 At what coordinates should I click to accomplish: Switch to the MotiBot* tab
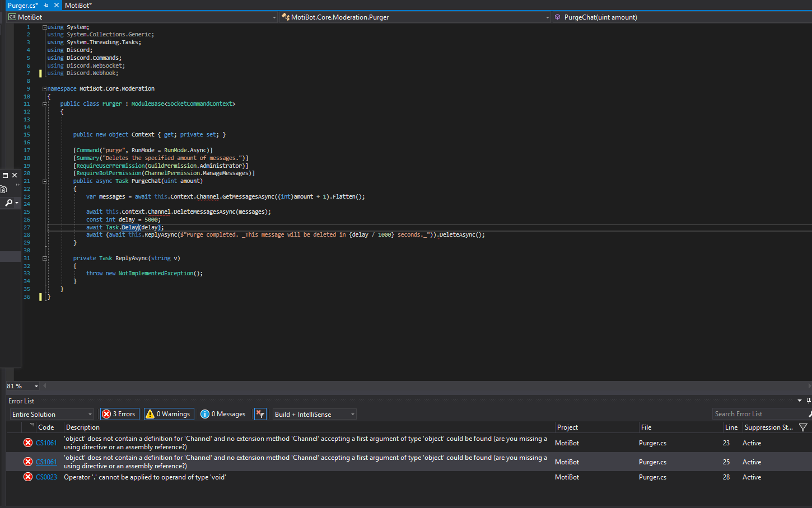78,5
